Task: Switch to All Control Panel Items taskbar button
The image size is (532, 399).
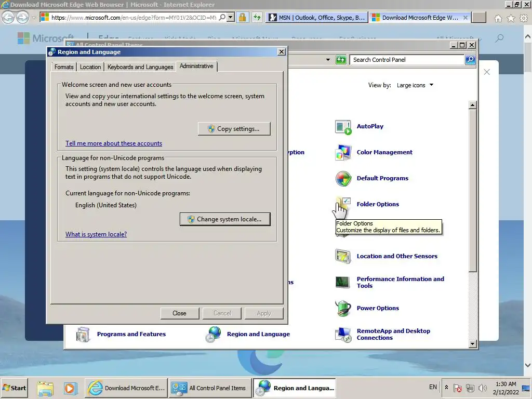Action: click(210, 388)
